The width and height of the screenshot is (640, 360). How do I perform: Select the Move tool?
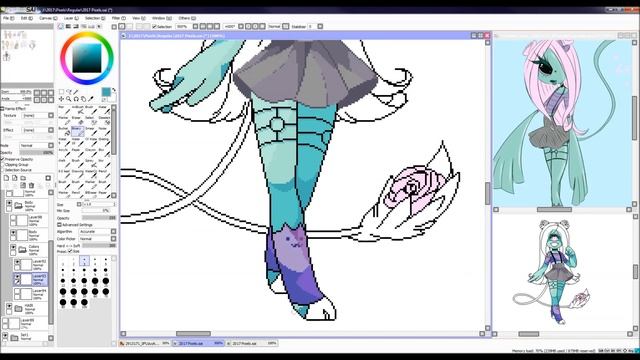coord(61,99)
